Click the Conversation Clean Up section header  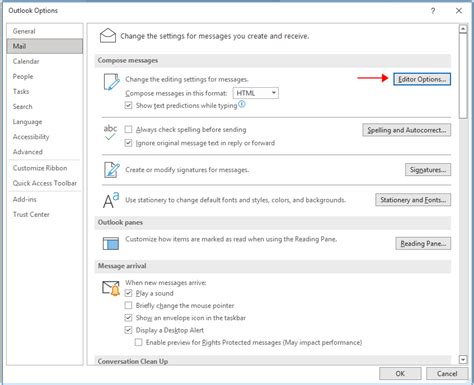click(273, 360)
